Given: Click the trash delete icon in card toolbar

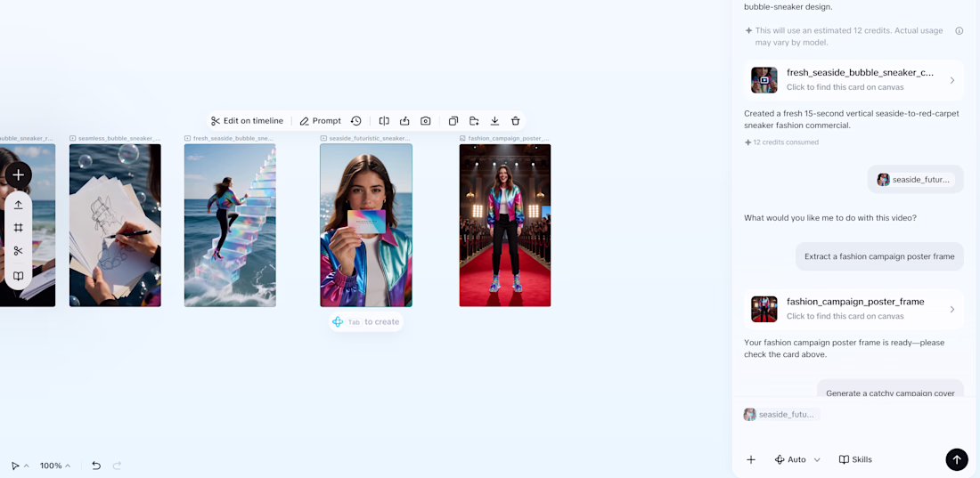Looking at the screenshot, I should [515, 120].
